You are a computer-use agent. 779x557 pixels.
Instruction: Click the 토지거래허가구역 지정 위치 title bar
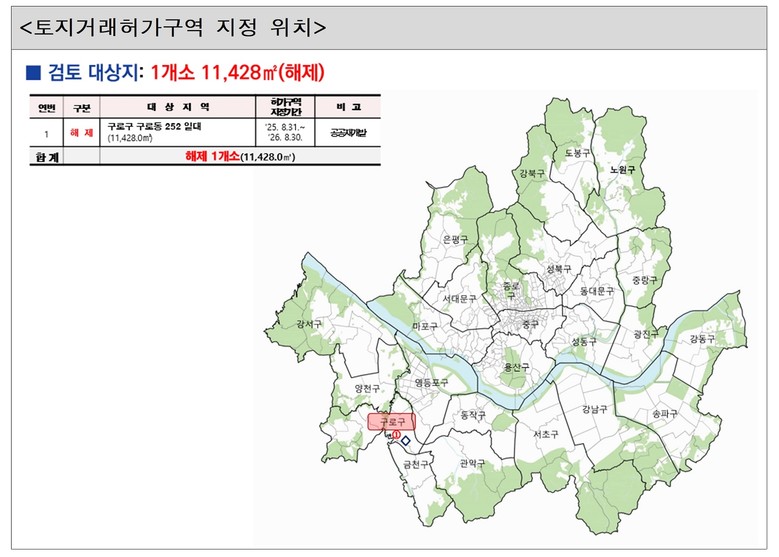tap(389, 26)
